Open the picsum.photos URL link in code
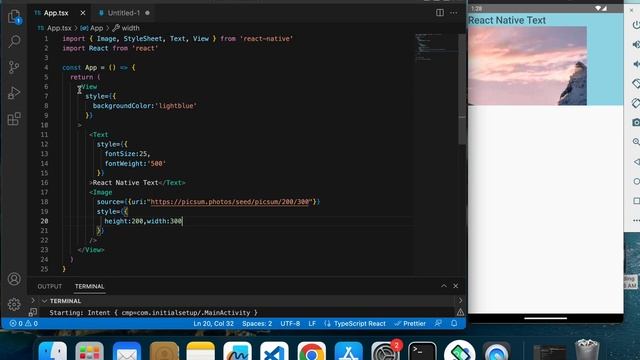This screenshot has width=640, height=360. point(231,202)
